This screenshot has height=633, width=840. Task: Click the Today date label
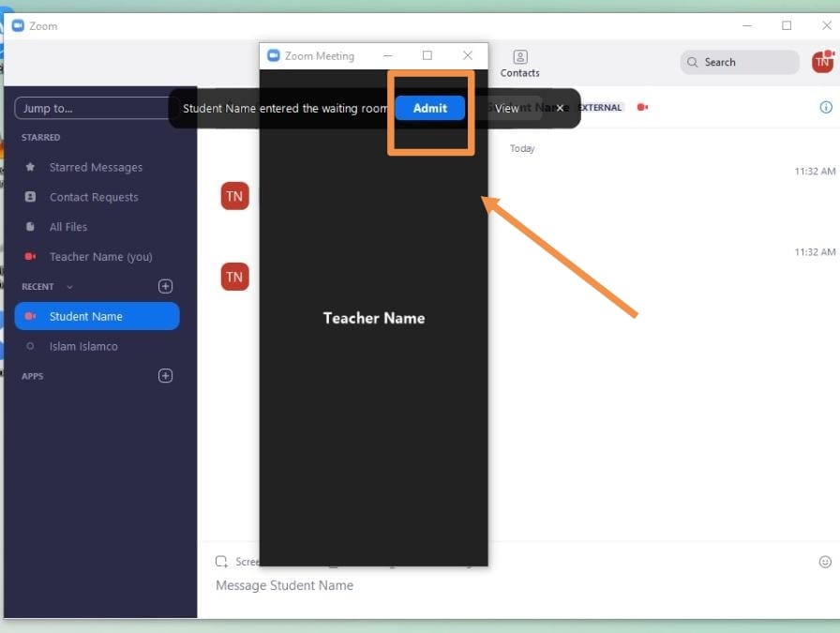pyautogui.click(x=522, y=148)
